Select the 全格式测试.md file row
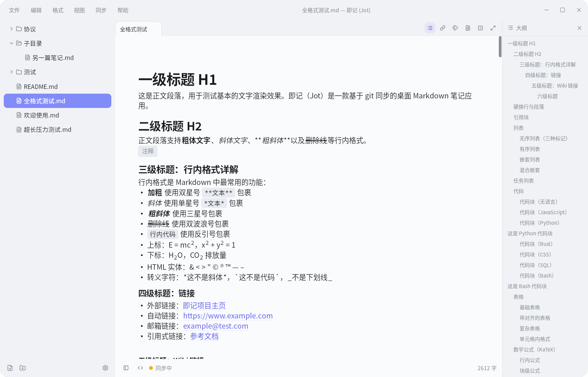The width and height of the screenshot is (588, 377). [x=57, y=101]
